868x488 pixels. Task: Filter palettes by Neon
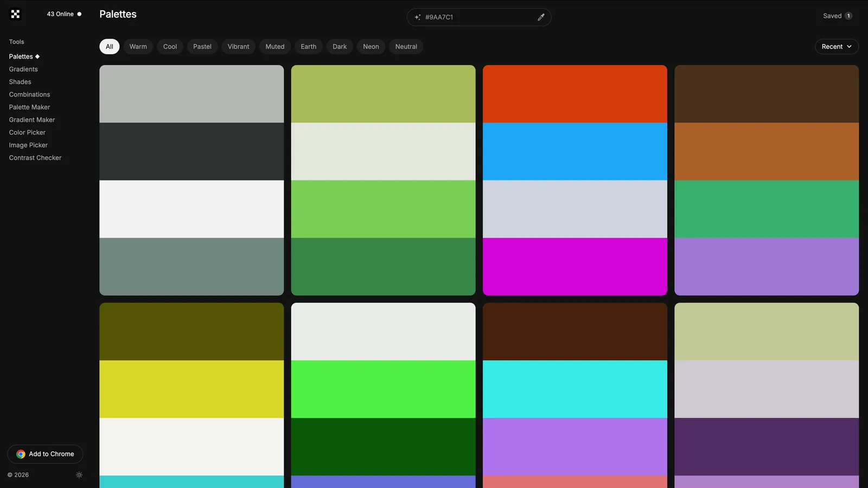(371, 47)
